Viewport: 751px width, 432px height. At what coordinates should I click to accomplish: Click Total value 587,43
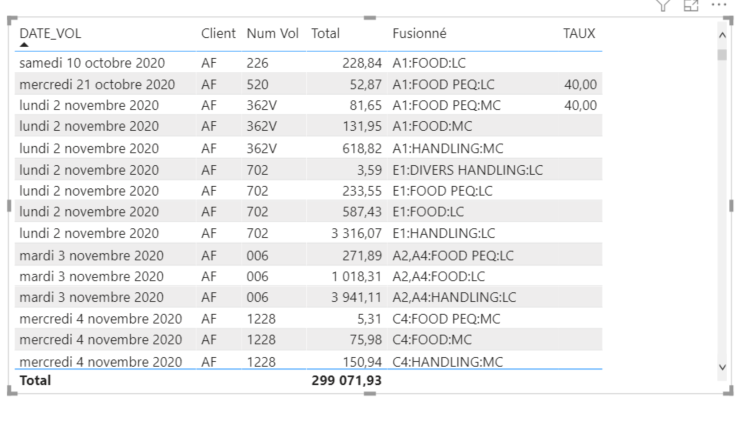362,212
